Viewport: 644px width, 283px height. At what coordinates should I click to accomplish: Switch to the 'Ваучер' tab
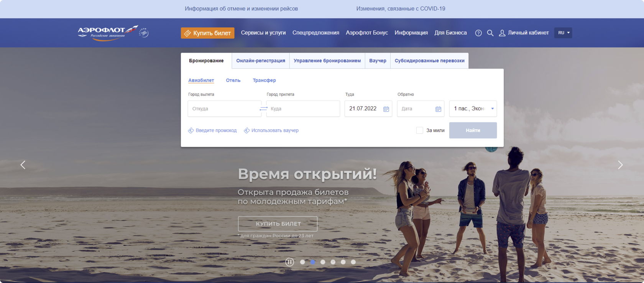(x=378, y=61)
